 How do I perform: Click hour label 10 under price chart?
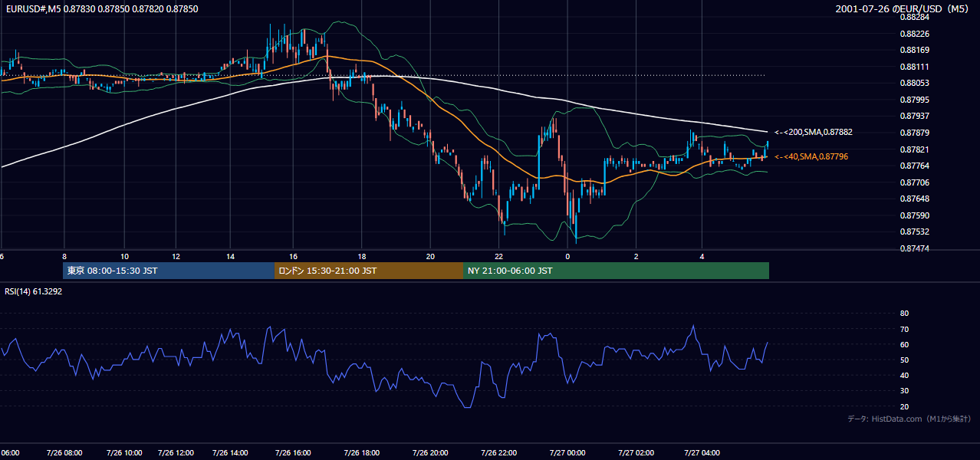(124, 256)
